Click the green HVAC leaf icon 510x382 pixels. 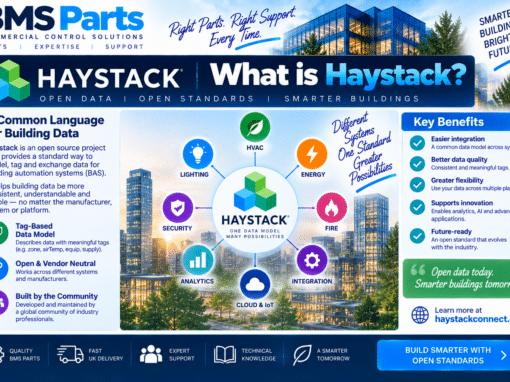coord(255,127)
